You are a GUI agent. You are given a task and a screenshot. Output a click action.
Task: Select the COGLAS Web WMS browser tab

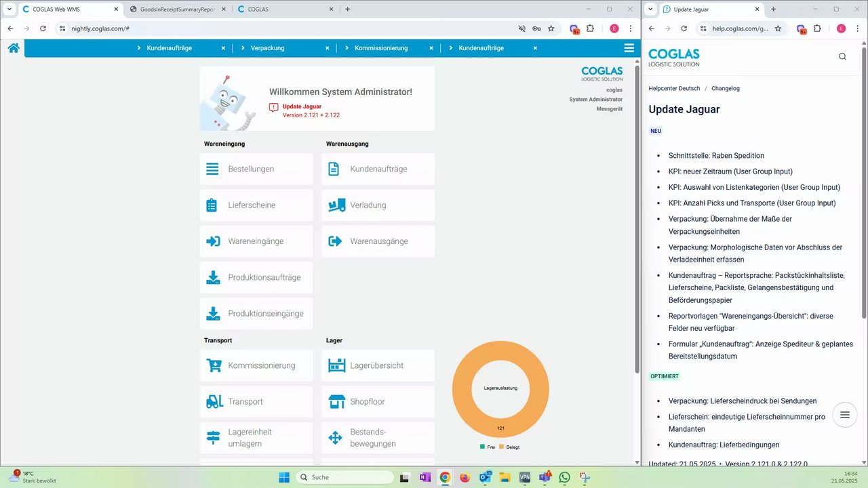pos(70,9)
